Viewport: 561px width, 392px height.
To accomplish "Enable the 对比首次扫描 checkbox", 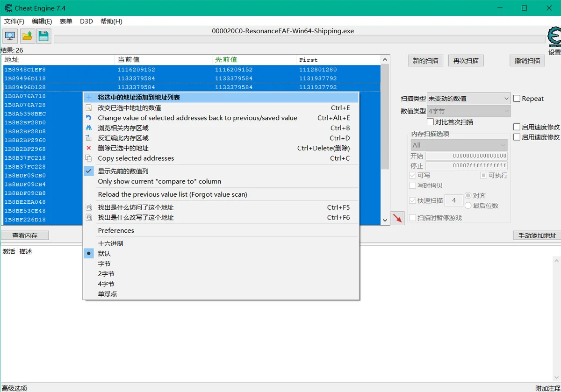I will click(431, 122).
